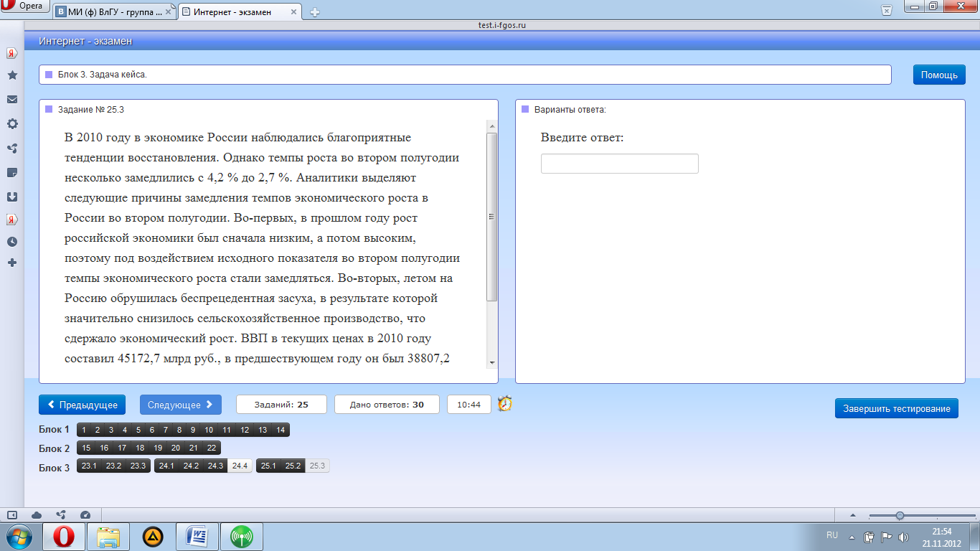Open the Opera main menu button
The image size is (980, 551).
click(25, 6)
